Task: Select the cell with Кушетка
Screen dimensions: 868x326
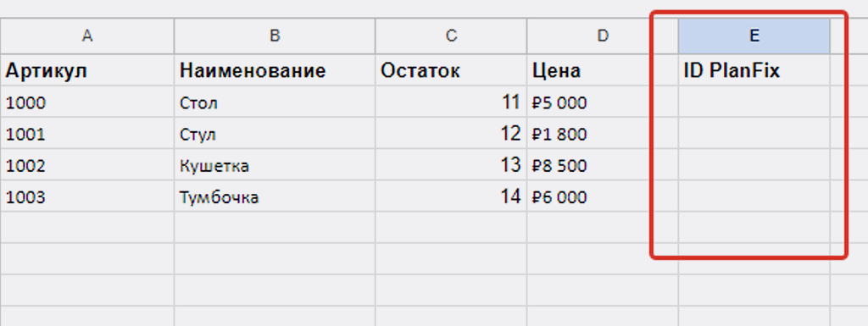Action: 275,164
